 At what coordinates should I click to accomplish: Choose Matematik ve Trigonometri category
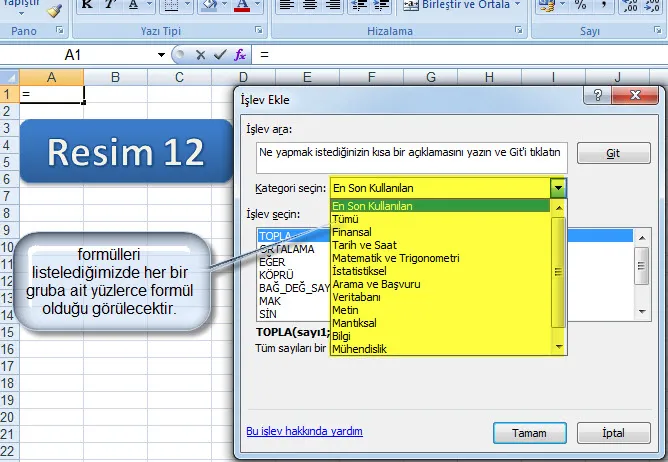(395, 258)
